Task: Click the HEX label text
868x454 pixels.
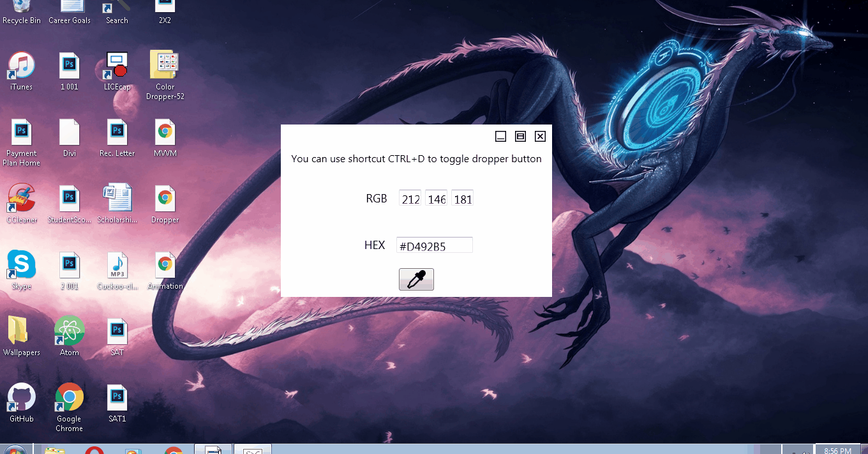Action: point(375,245)
